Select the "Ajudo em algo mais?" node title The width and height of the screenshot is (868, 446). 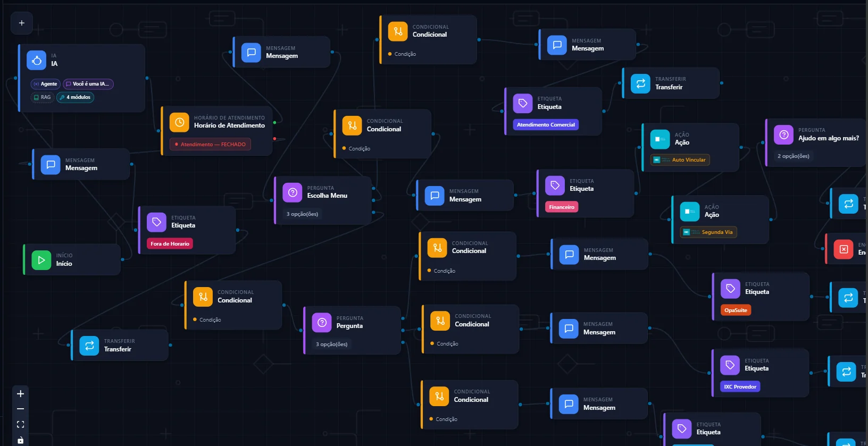pyautogui.click(x=828, y=138)
